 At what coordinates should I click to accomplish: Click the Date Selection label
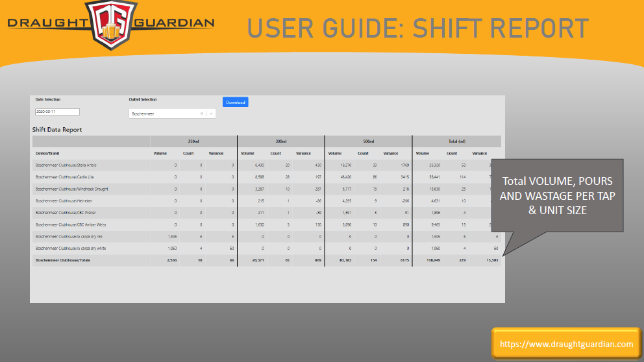(x=47, y=100)
